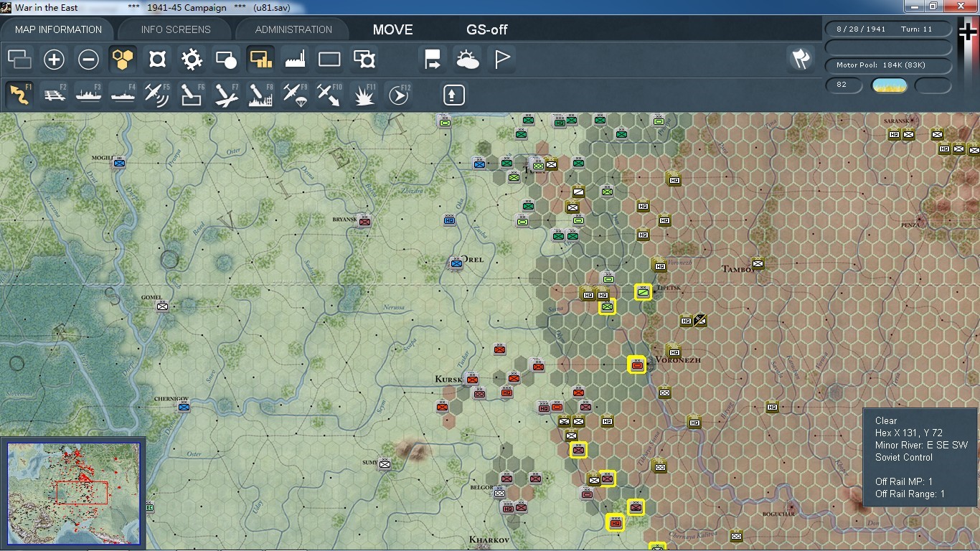The width and height of the screenshot is (980, 551).
Task: Click the minimap overview in corner
Action: click(73, 494)
